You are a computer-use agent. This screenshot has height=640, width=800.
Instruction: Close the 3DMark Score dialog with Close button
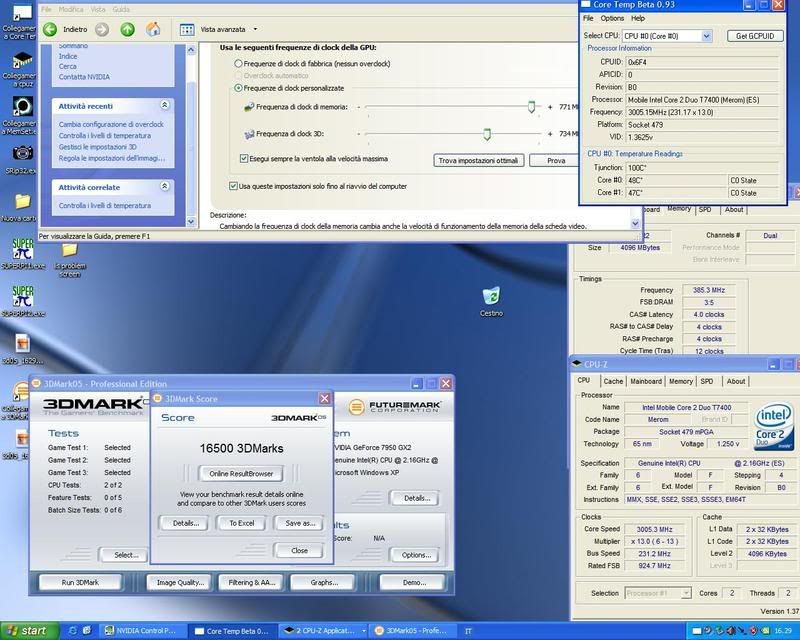point(299,551)
